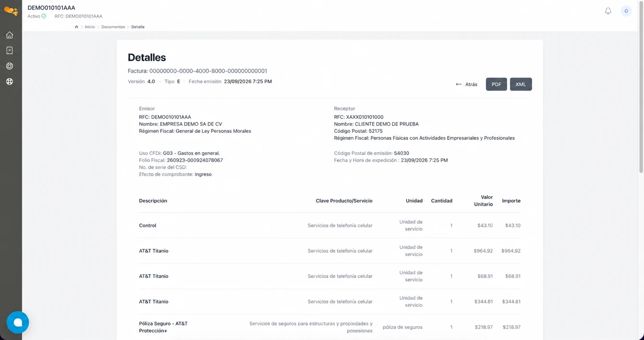Image resolution: width=644 pixels, height=340 pixels.
Task: Click the Importe column header
Action: tap(511, 201)
